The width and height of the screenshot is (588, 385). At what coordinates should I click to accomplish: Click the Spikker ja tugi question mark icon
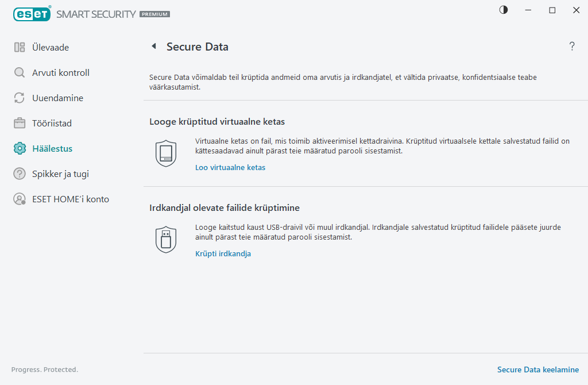coord(19,174)
